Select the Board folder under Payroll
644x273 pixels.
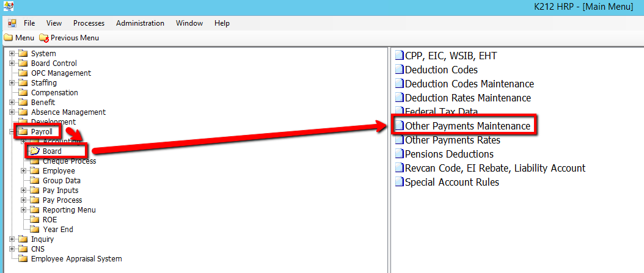click(52, 151)
